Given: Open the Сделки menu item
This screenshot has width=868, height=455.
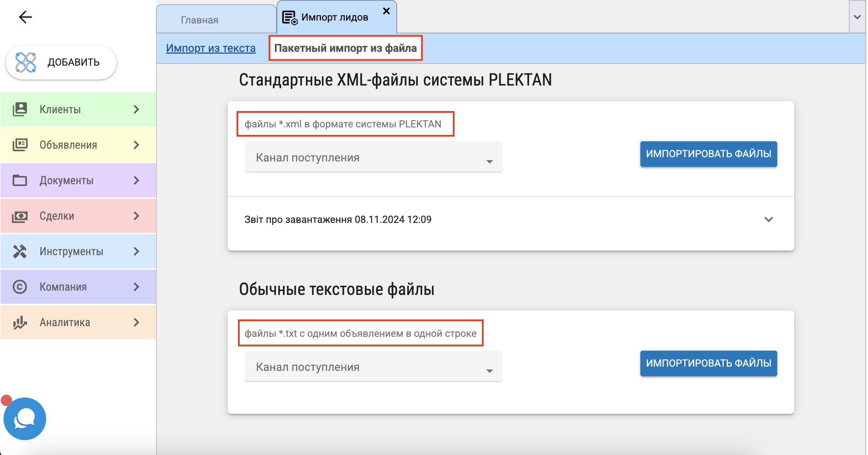Looking at the screenshot, I should [78, 216].
